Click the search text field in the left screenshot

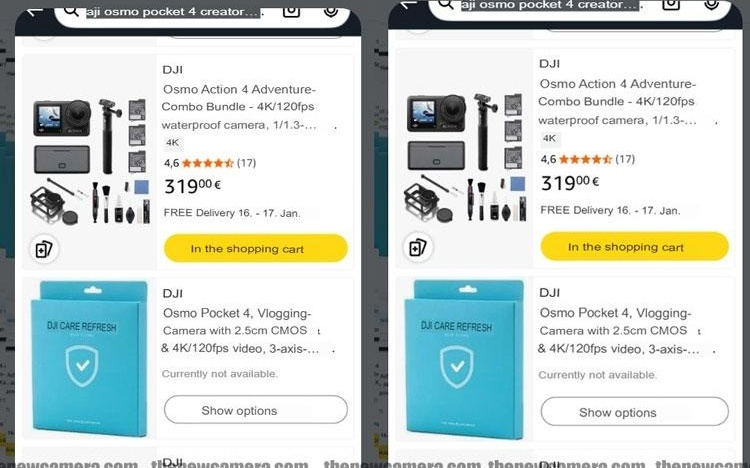point(175,12)
